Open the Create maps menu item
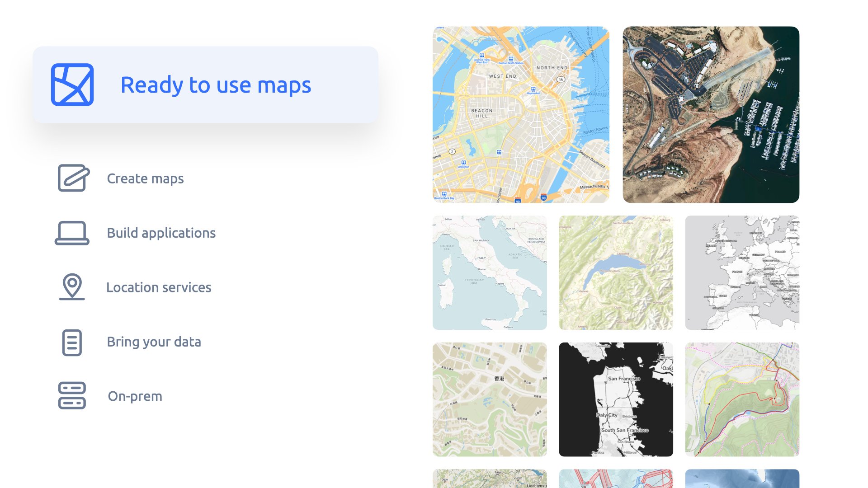This screenshot has width=868, height=488. [145, 178]
